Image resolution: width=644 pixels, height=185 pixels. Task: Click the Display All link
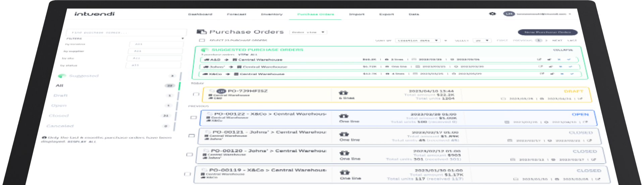coord(82,142)
